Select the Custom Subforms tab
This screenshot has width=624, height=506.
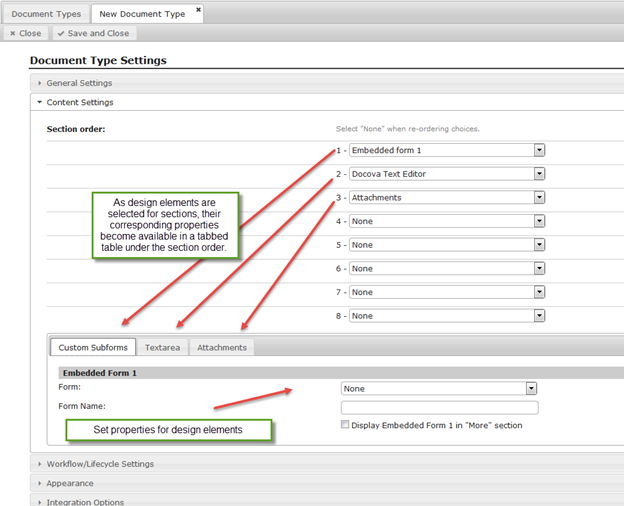(93, 348)
